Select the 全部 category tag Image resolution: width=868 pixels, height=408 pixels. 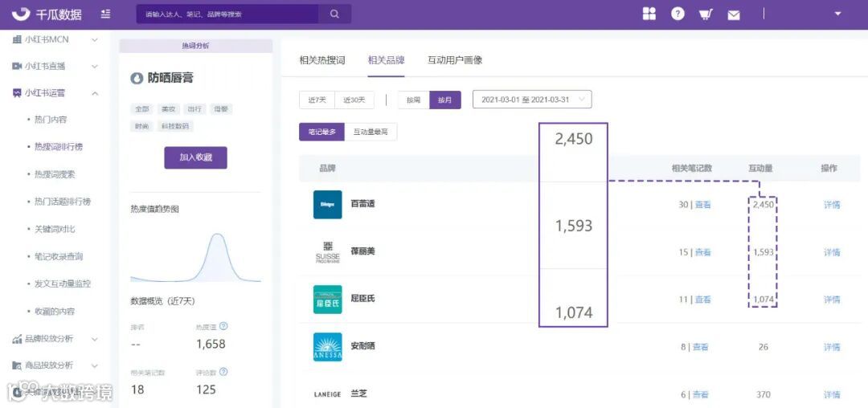tap(141, 109)
